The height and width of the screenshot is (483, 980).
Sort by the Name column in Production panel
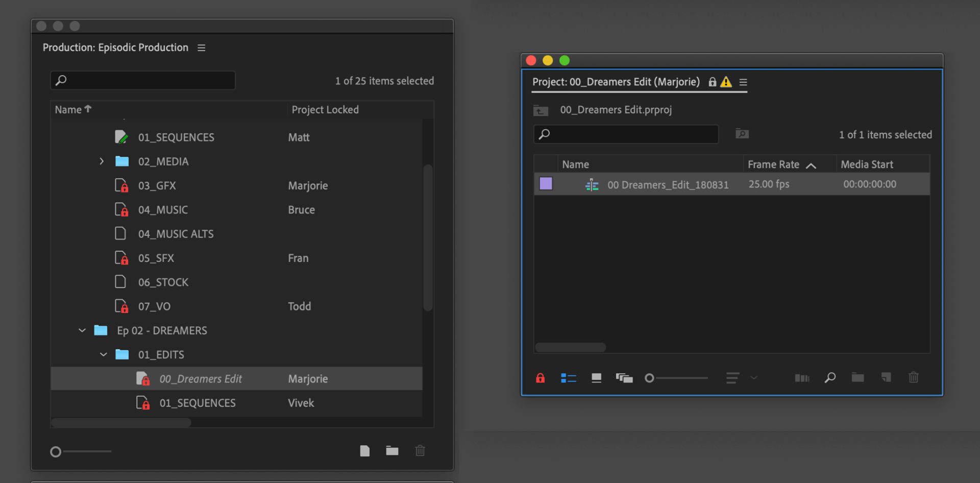pyautogui.click(x=73, y=110)
